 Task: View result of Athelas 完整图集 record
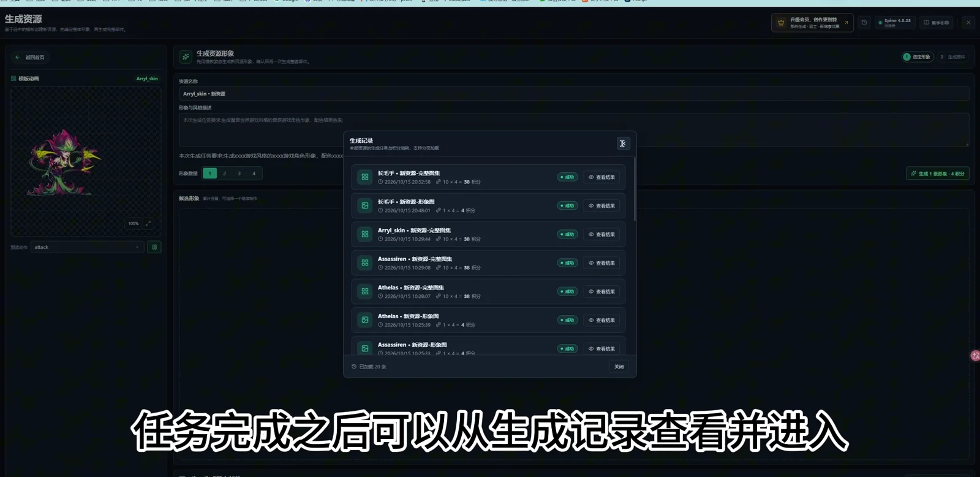(601, 292)
